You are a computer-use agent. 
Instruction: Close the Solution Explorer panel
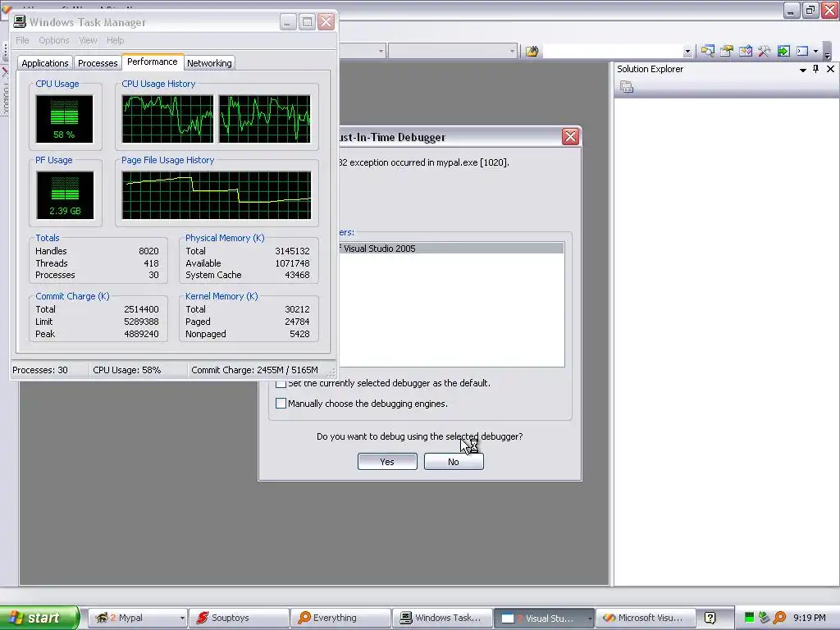(830, 69)
